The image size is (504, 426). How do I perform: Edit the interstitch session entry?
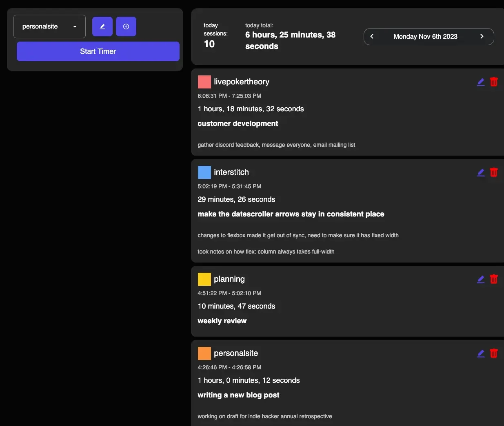point(481,172)
